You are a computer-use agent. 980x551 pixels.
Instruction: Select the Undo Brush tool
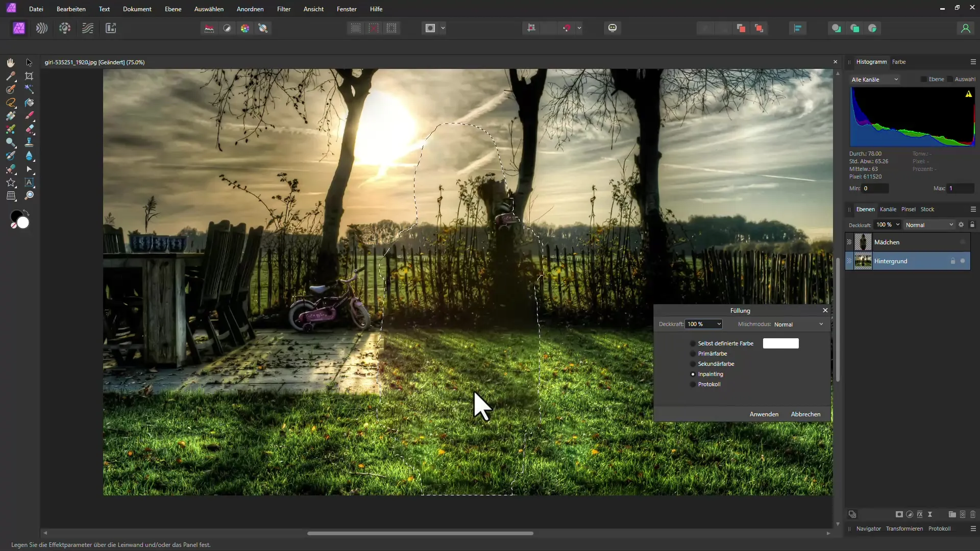coord(11,156)
